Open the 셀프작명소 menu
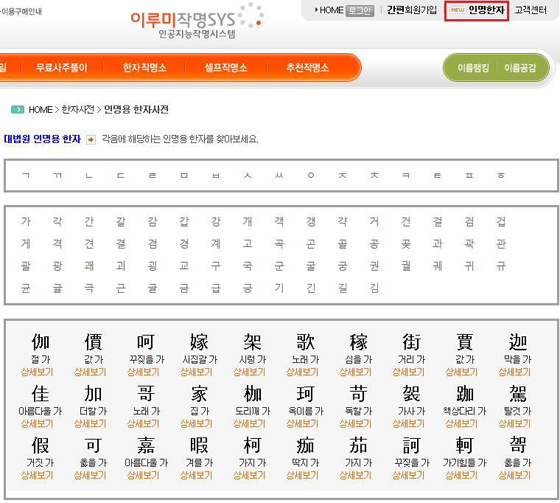Viewport: 560px width, 503px height. 226,68
